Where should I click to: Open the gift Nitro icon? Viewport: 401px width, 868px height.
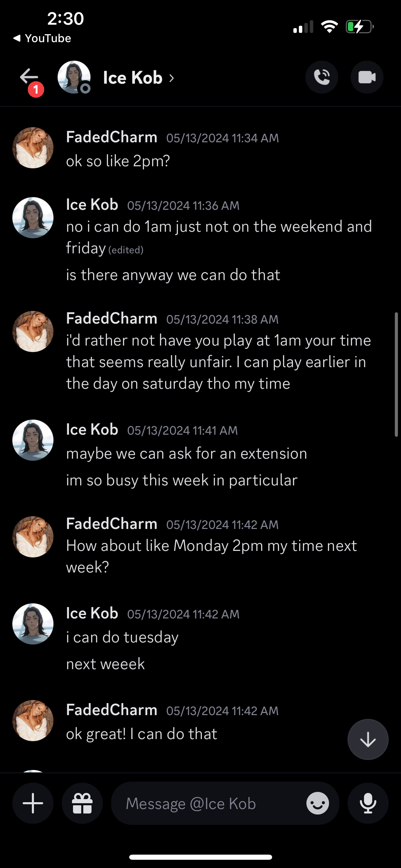click(x=82, y=803)
